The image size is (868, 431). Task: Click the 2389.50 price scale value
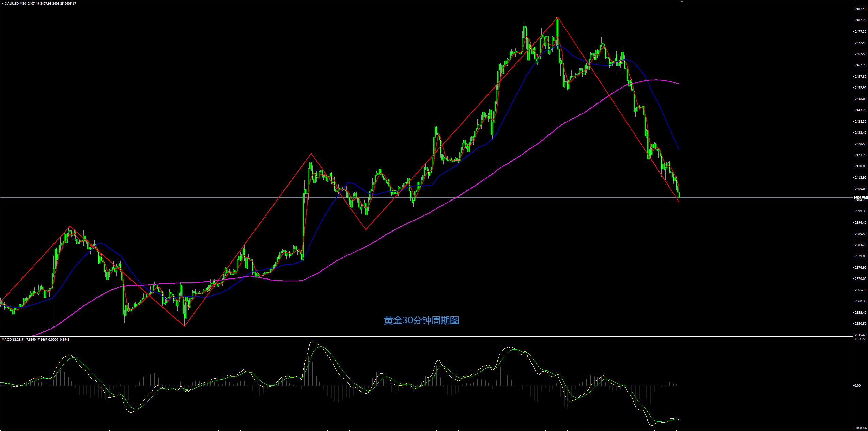pyautogui.click(x=861, y=234)
